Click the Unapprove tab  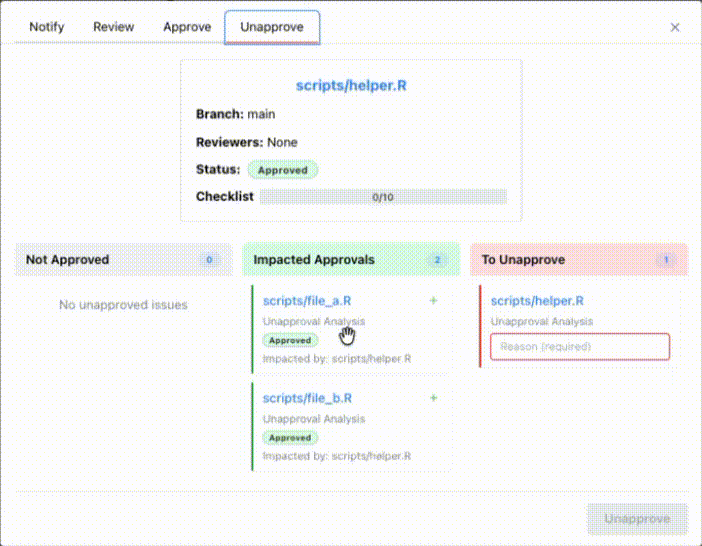pos(272,27)
